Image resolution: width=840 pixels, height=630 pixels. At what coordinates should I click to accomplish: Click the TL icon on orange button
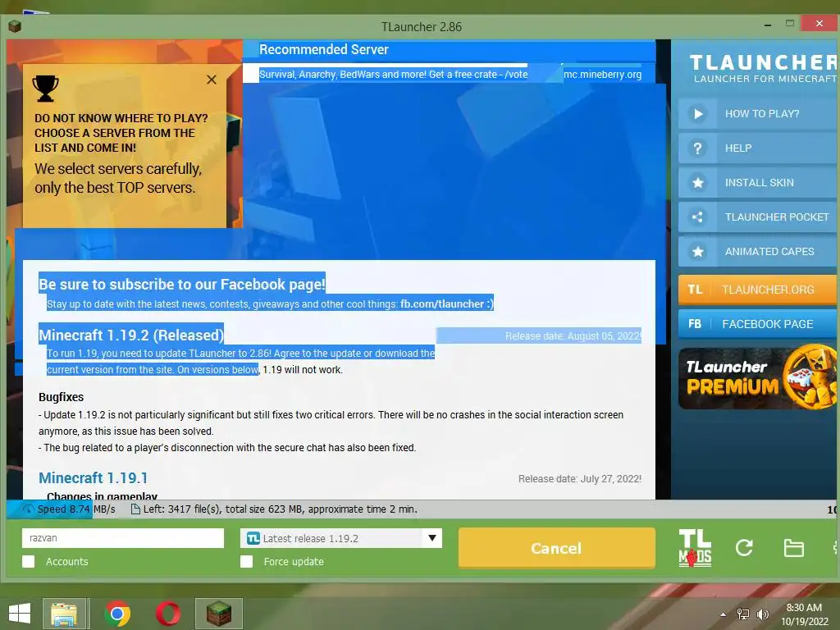[695, 290]
